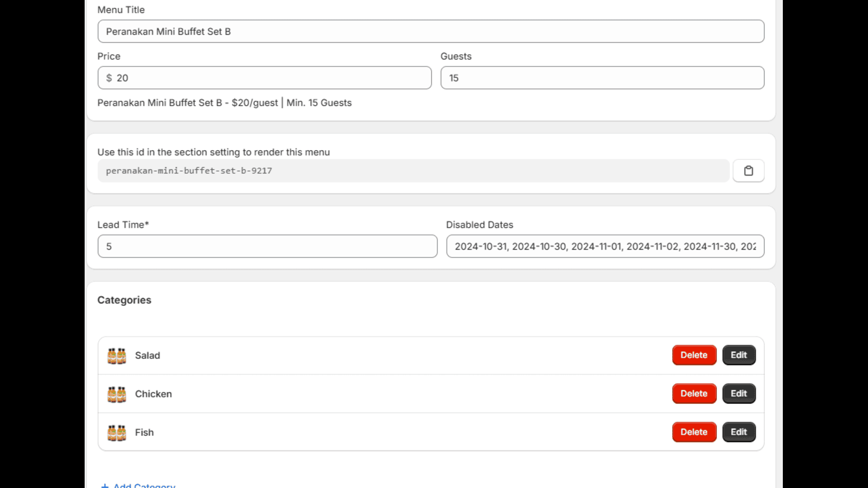Delete the Chicken category

pyautogui.click(x=694, y=394)
